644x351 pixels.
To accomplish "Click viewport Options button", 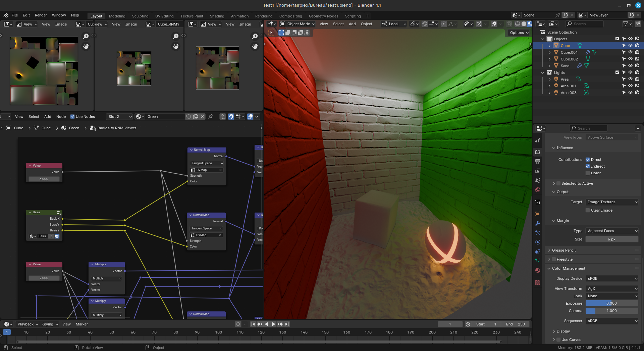I will 519,33.
